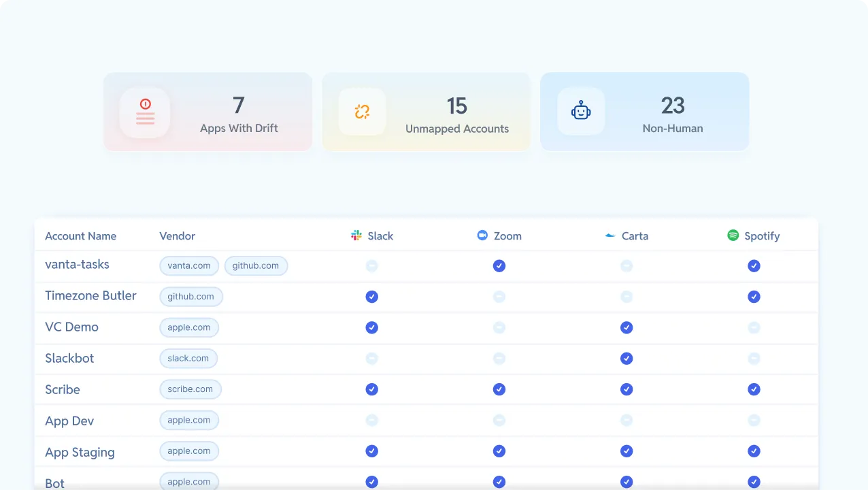Viewport: 868px width, 490px height.
Task: Select the Bot account name
Action: 54,483
